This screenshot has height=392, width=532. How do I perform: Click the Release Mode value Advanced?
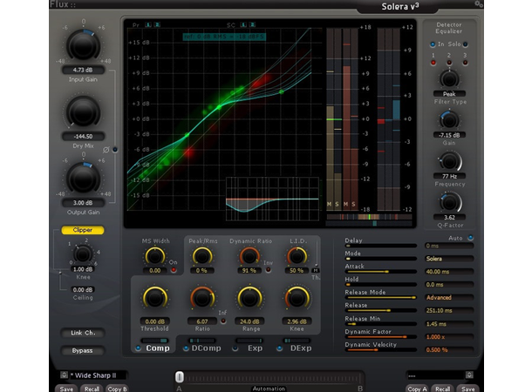449,297
